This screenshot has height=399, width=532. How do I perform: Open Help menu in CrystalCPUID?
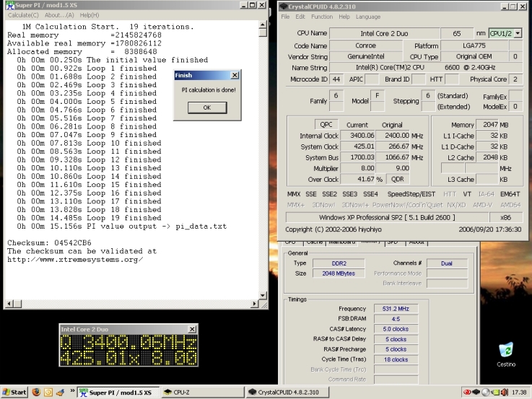point(344,17)
